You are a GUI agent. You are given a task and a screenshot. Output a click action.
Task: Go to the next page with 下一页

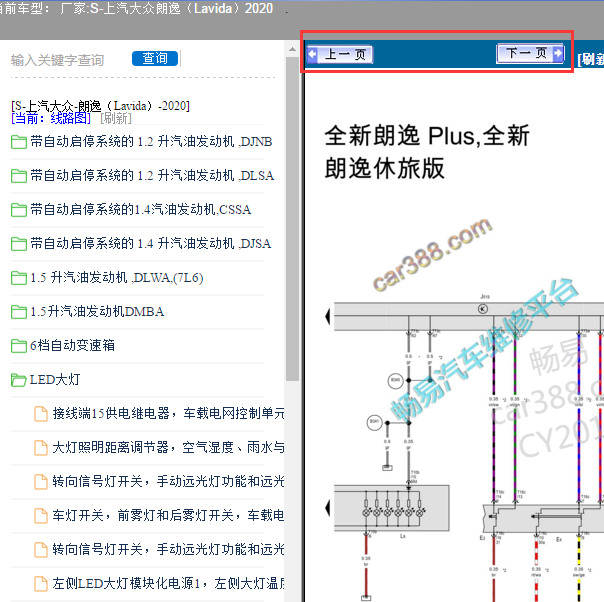pyautogui.click(x=530, y=53)
